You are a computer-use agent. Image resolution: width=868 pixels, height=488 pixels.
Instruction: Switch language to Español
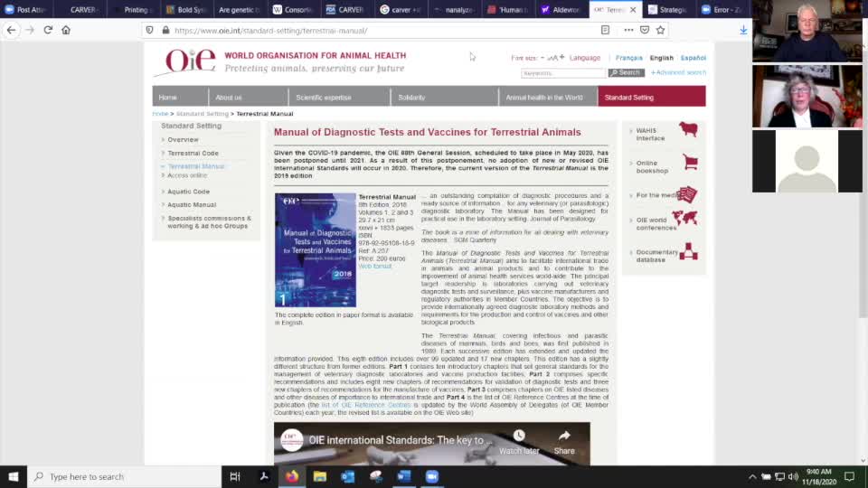click(x=693, y=58)
